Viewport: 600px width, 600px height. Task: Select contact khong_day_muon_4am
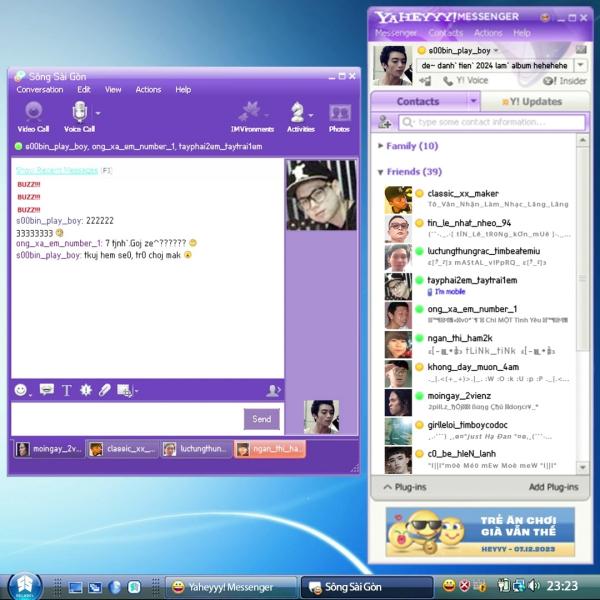(x=478, y=373)
